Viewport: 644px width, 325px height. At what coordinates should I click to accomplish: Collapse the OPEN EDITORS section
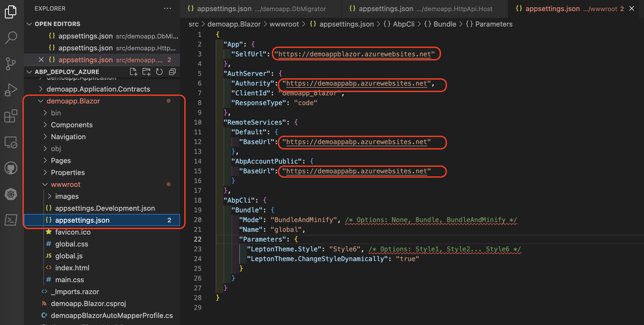[29, 24]
